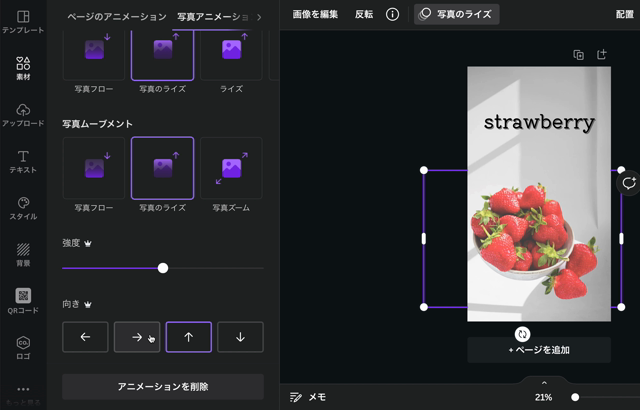Viewport: 640px width, 410px height.
Task: Click the comment bubble icon
Action: click(x=629, y=183)
